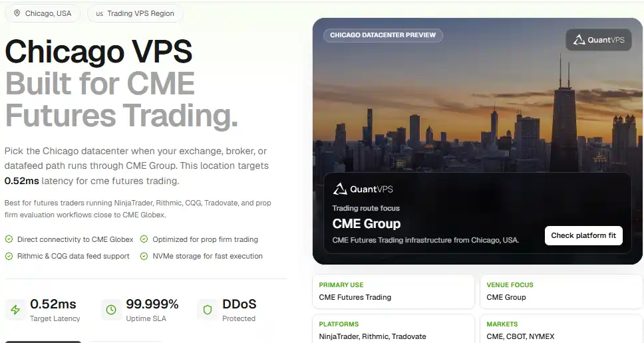Click the Chicago VPS heading
644x343 pixels.
98,52
